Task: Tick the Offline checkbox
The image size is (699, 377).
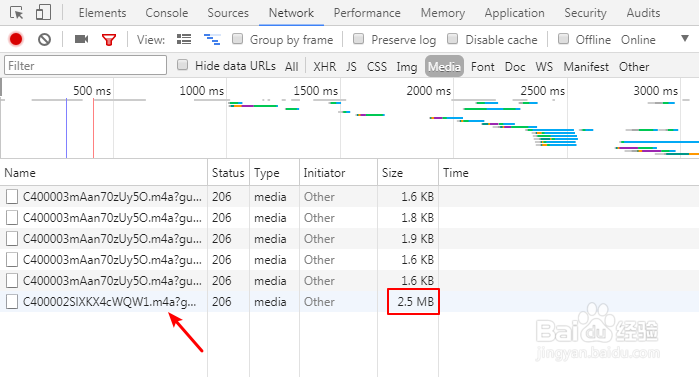Action: tap(563, 39)
